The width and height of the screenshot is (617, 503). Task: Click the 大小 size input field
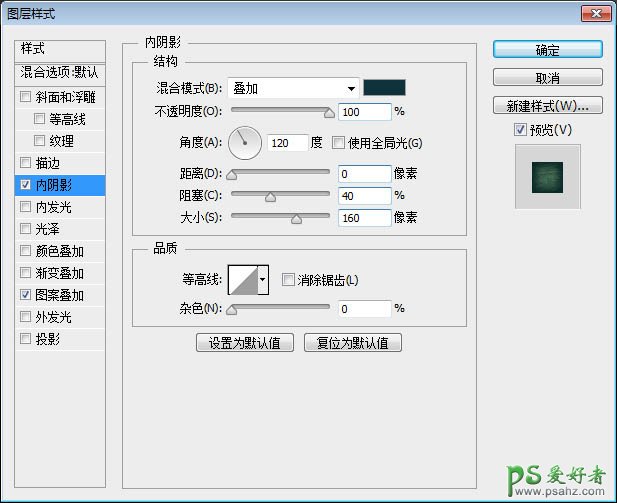tap(363, 217)
